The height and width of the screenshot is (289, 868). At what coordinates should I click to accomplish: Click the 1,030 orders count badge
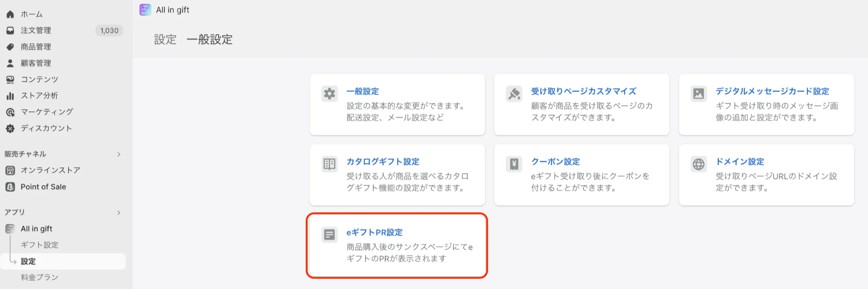[x=109, y=31]
